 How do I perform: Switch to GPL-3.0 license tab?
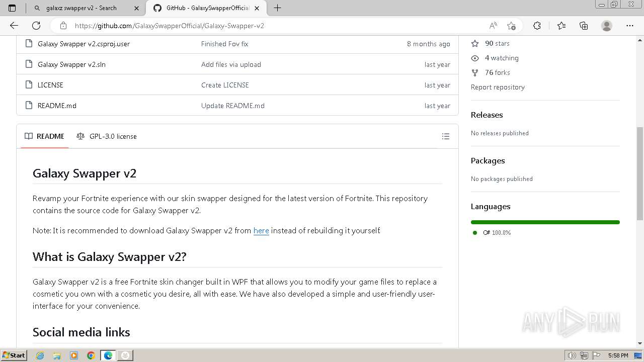107,136
